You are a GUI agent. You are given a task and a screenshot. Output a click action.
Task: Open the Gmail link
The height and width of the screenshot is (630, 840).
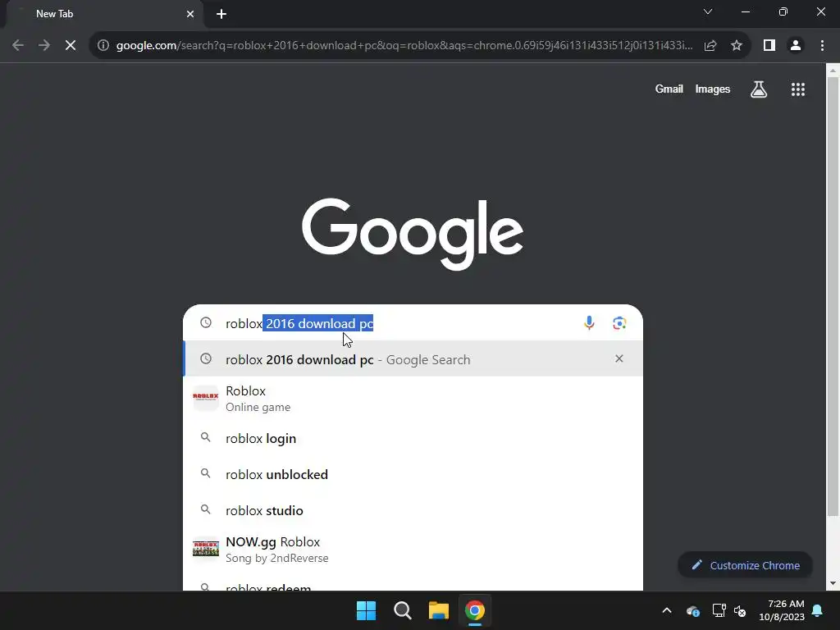(x=669, y=89)
